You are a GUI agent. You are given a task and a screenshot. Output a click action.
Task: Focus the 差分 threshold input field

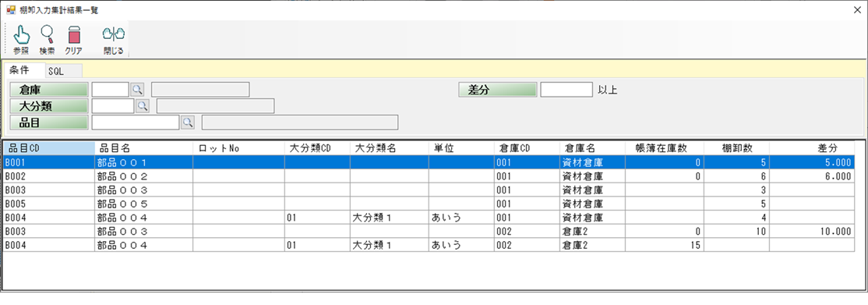click(x=566, y=89)
